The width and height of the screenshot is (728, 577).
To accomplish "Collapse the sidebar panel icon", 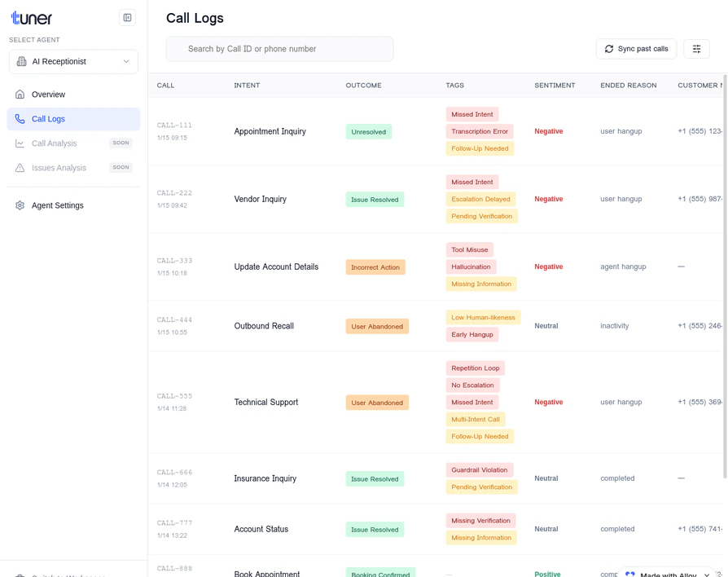I will [127, 18].
